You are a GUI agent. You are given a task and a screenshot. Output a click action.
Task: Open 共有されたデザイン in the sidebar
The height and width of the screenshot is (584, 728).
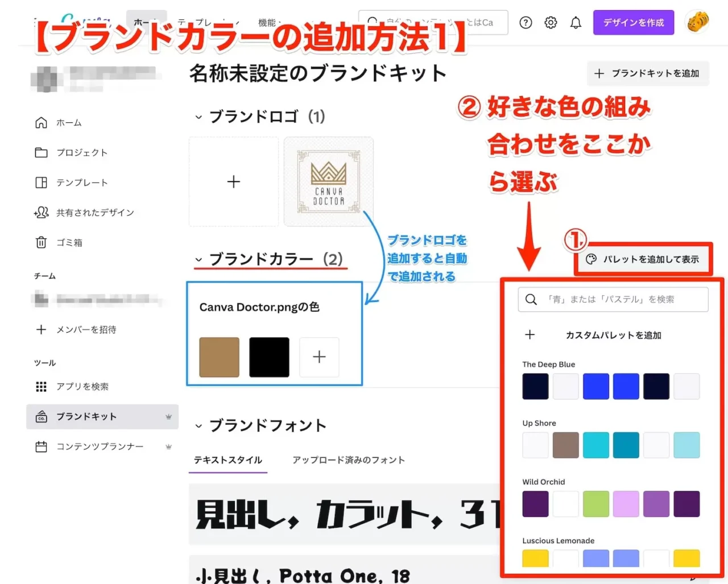[x=84, y=213]
